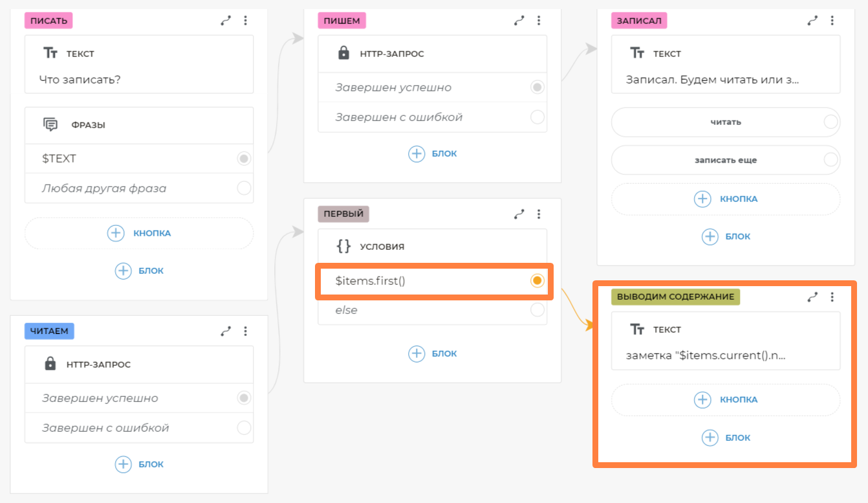This screenshot has height=503, width=868.
Task: Click the lock icon in ЧИТАЕМ HTTP-запрос
Action: coord(50,364)
